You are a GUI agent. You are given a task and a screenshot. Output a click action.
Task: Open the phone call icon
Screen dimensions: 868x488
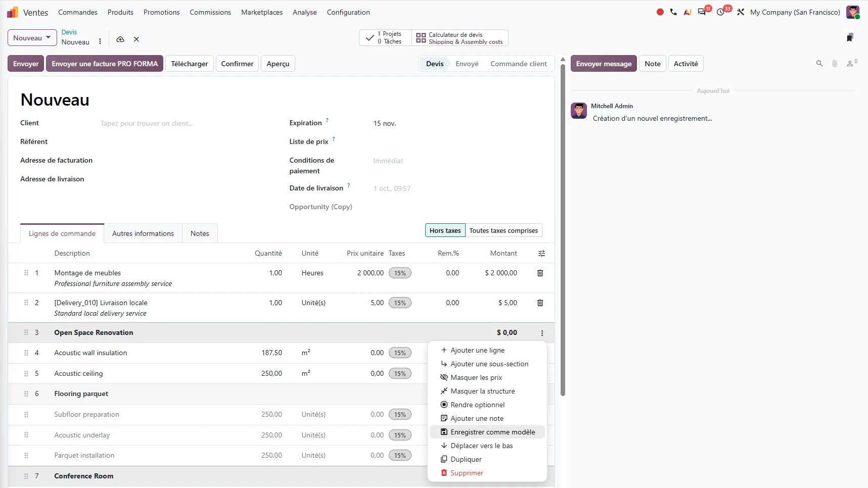[673, 12]
